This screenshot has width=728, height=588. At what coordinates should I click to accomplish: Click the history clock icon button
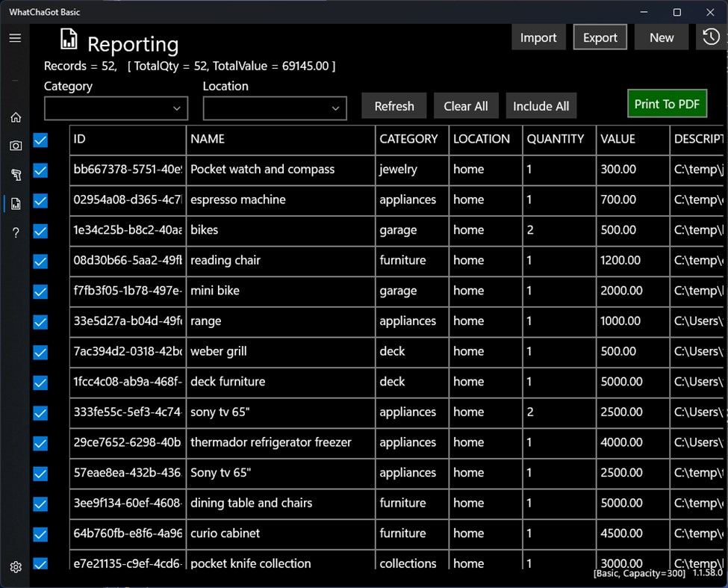[x=711, y=37]
